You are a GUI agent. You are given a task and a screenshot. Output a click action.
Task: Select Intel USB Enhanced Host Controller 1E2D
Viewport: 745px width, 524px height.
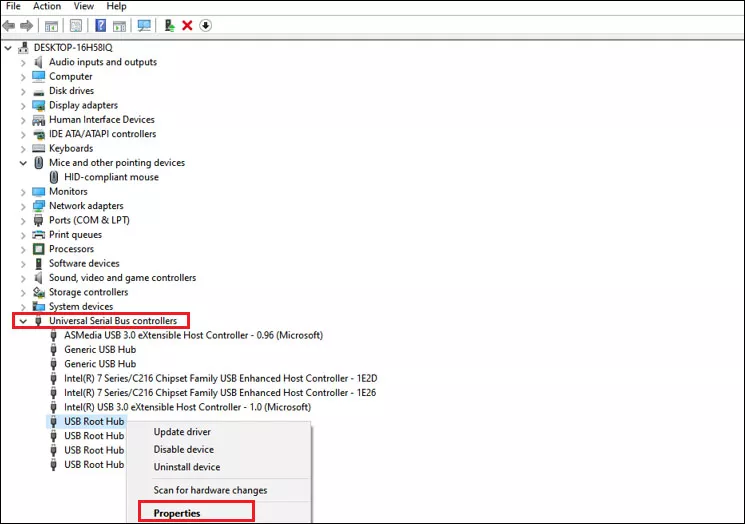click(220, 379)
